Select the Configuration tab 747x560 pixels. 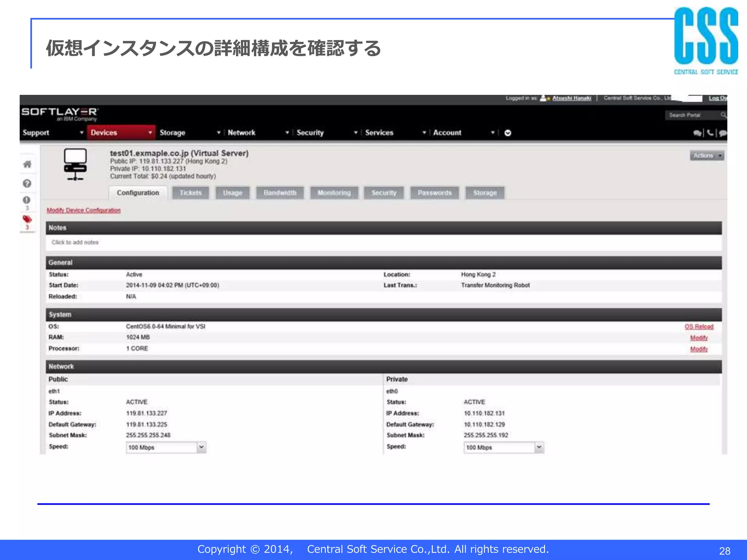tap(138, 193)
